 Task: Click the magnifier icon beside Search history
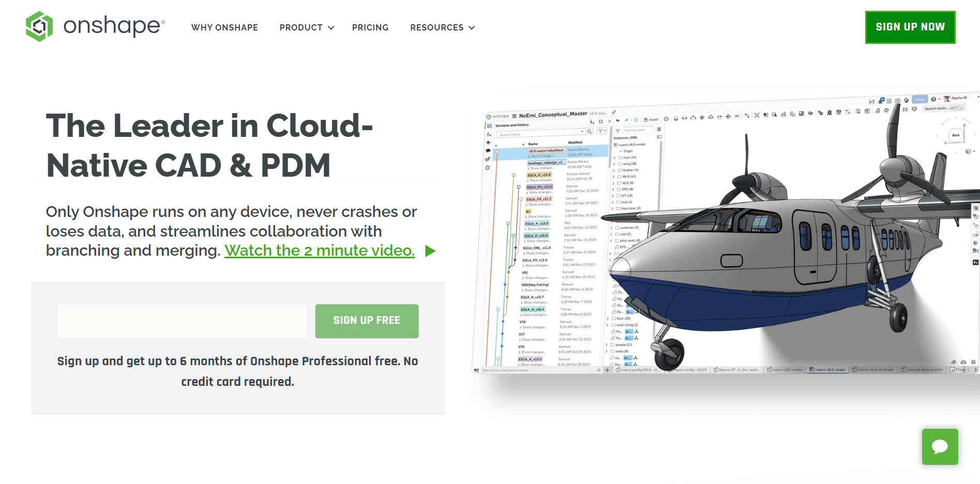(x=589, y=131)
